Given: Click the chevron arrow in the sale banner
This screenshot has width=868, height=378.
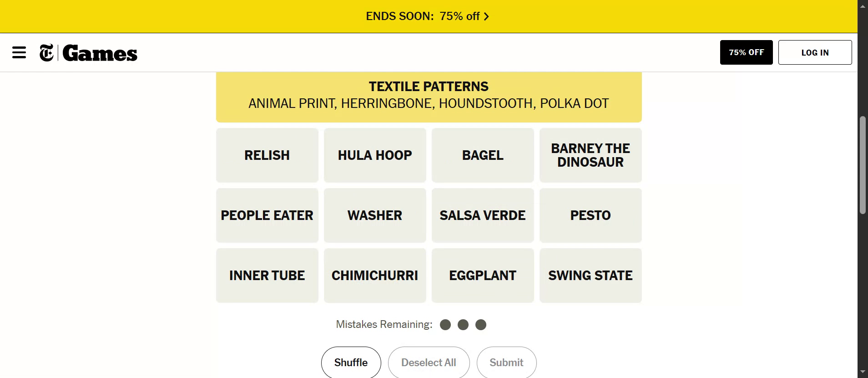Looking at the screenshot, I should click(x=486, y=16).
